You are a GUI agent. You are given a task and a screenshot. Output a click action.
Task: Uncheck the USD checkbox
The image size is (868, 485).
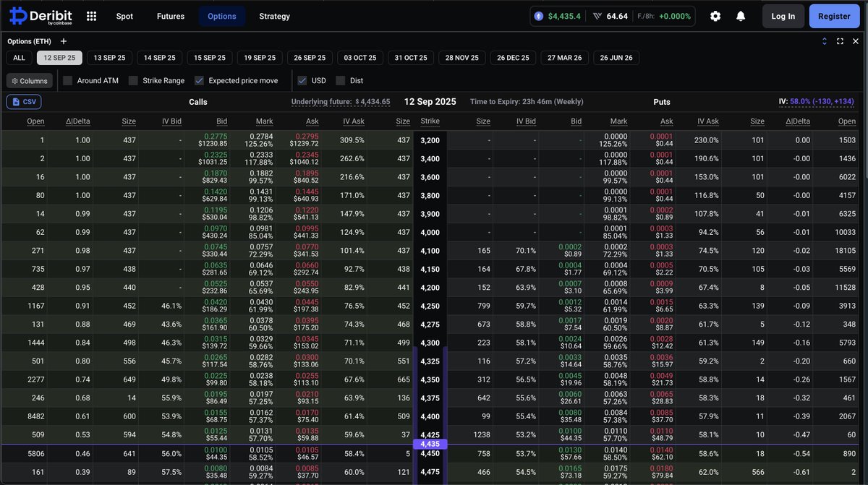(x=302, y=80)
